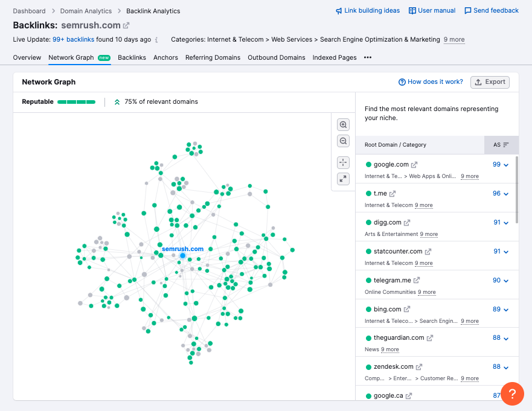The width and height of the screenshot is (532, 411).
Task: Switch to the Referring Domains tab
Action: coord(213,58)
